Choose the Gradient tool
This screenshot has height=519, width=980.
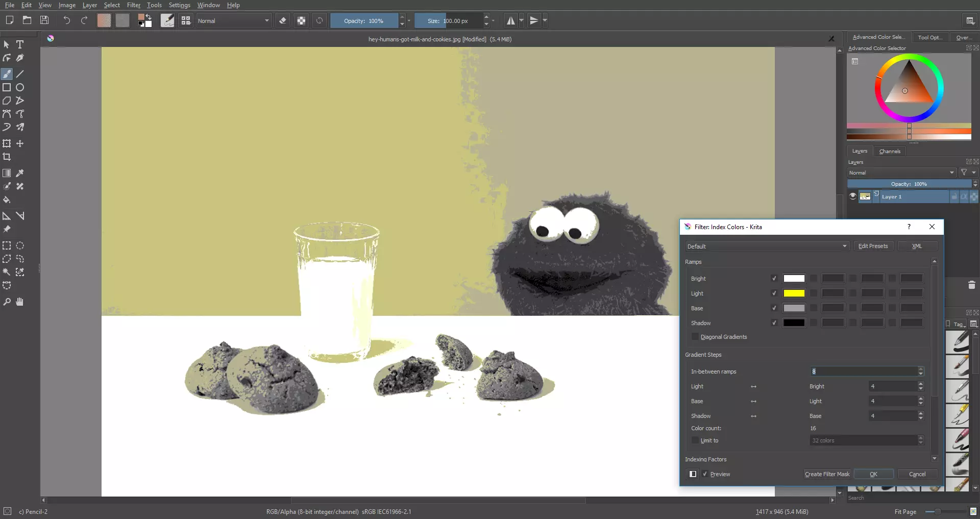[7, 173]
